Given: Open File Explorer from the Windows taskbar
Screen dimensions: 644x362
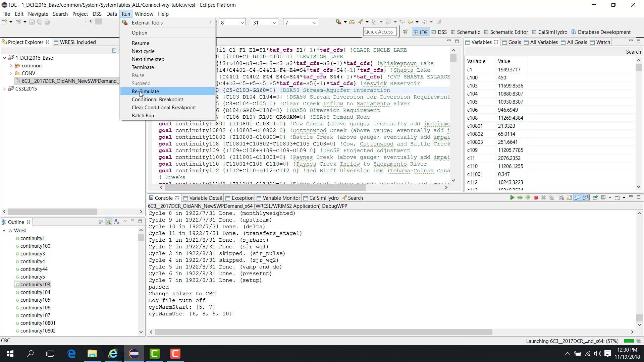Looking at the screenshot, I should [x=92, y=354].
